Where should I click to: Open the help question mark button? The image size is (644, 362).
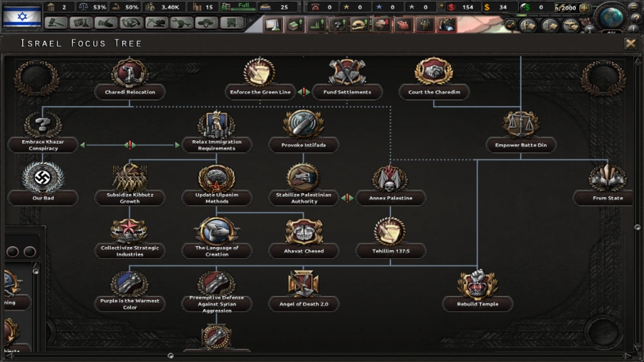[x=636, y=18]
